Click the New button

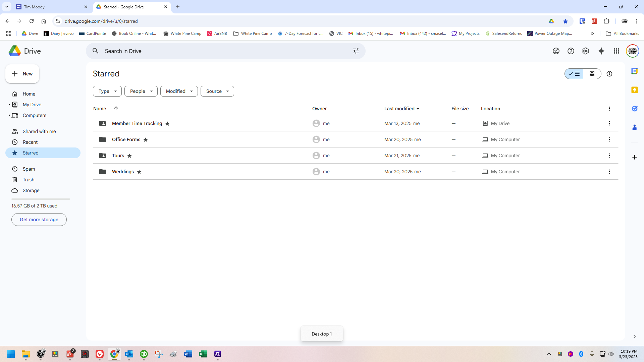point(22,74)
